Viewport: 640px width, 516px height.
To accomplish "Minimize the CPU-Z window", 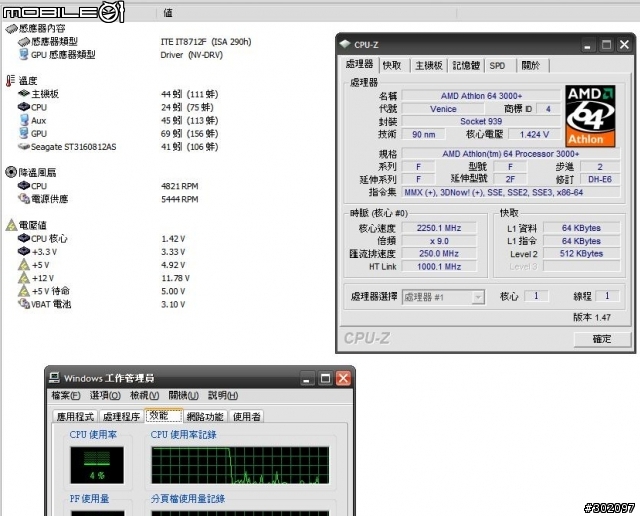I will 587,44.
